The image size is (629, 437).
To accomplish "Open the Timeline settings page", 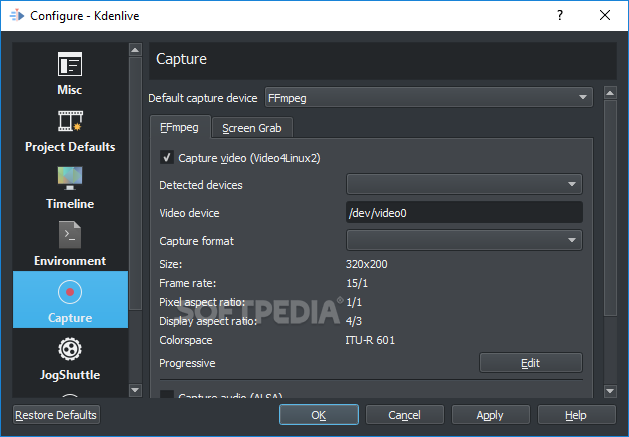I will 70,186.
